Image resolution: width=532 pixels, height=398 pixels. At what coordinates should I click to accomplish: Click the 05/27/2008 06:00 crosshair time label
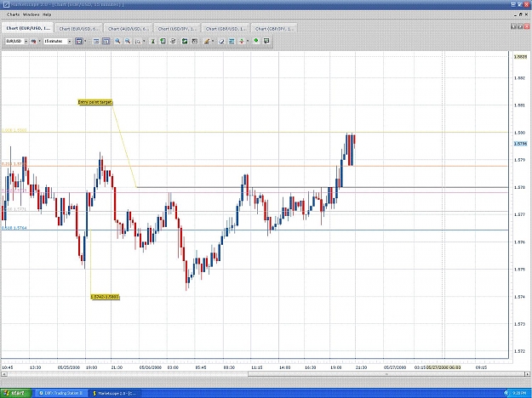pyautogui.click(x=443, y=367)
